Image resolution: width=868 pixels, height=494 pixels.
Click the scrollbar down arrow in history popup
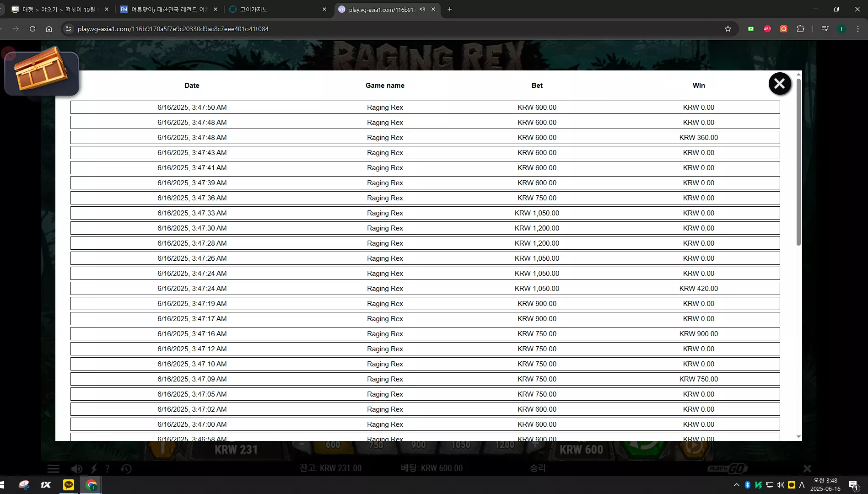coord(798,437)
